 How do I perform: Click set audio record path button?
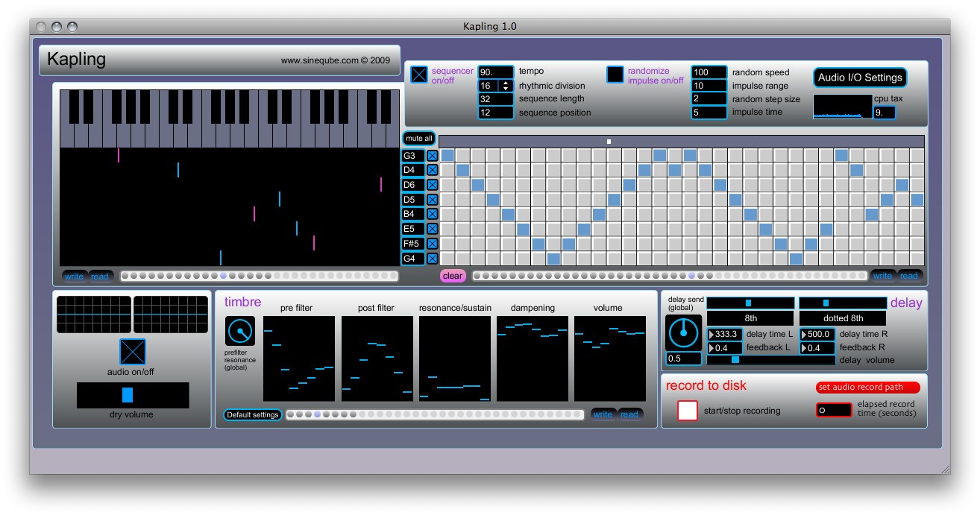[867, 388]
